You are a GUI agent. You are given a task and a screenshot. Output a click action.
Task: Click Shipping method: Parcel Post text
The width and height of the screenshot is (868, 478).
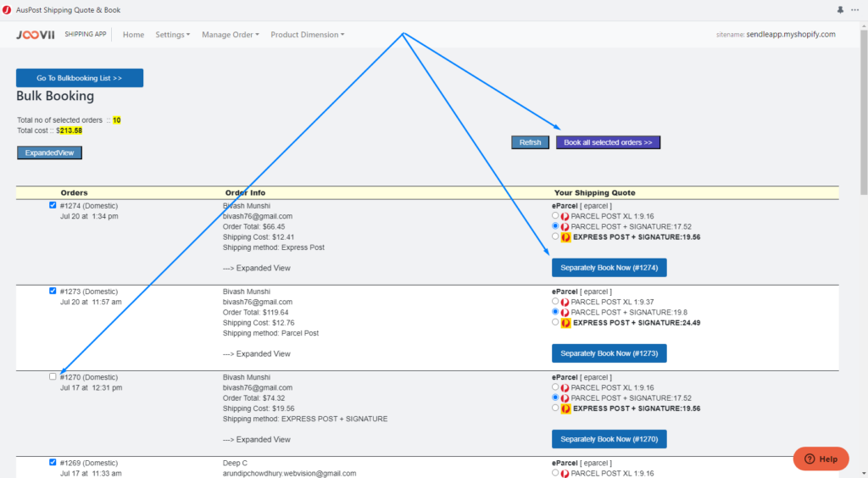click(270, 334)
